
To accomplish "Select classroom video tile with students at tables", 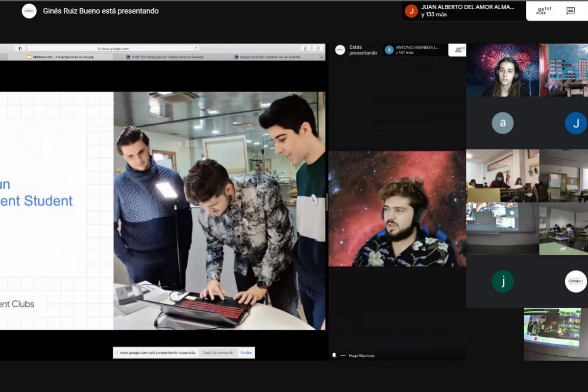I will point(502,175).
